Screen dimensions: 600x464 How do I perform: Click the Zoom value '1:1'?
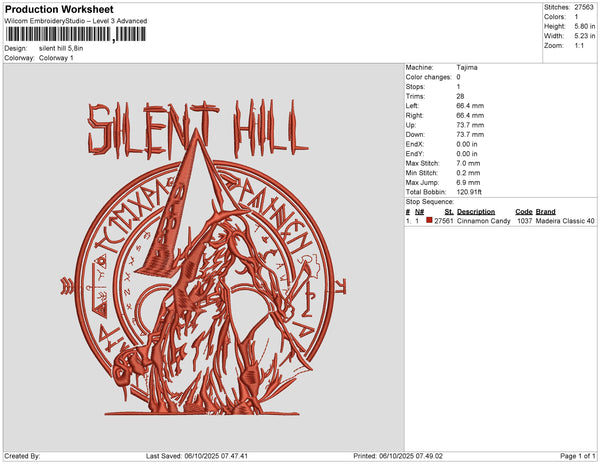click(579, 46)
